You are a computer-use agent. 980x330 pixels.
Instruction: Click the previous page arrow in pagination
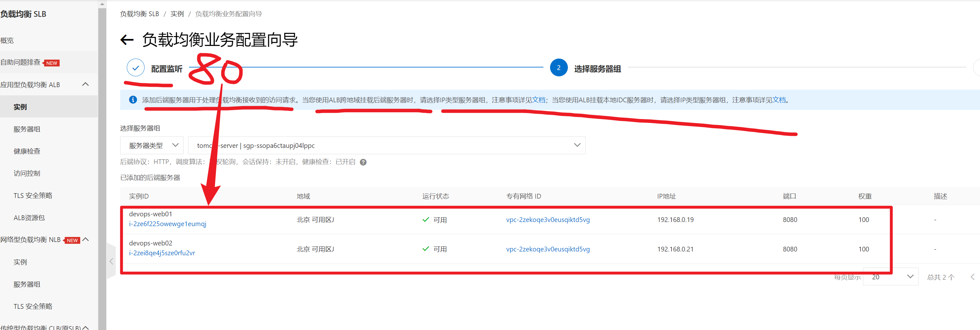(972, 277)
